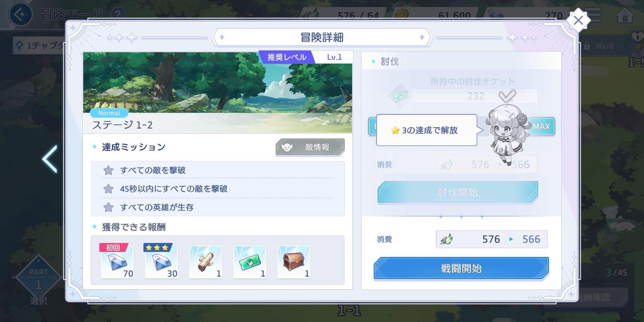Set sweep count to MAX
The image size is (644, 322).
[541, 126]
